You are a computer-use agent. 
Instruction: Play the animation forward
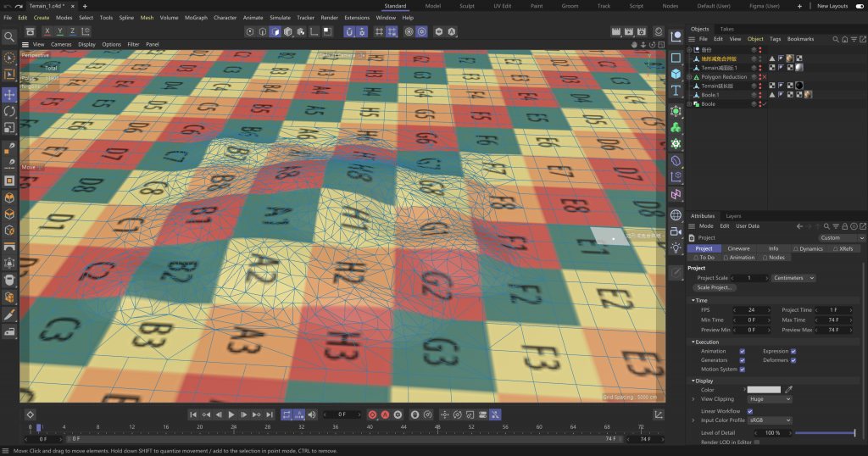231,414
